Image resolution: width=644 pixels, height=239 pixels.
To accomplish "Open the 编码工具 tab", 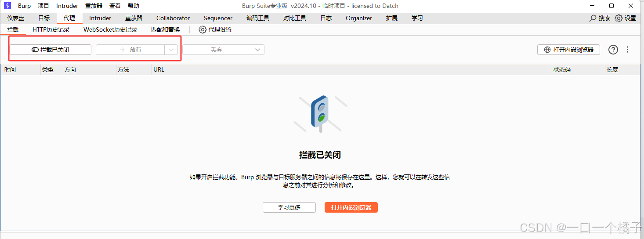I will pyautogui.click(x=258, y=18).
